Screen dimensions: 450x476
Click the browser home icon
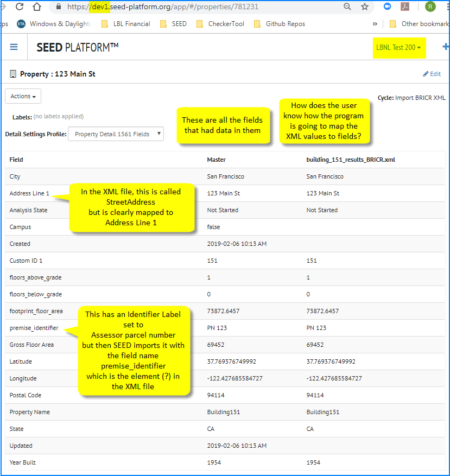[37, 8]
